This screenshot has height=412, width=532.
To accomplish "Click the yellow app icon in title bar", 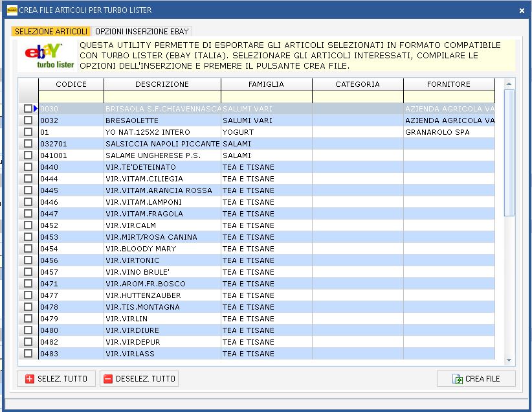I will [x=12, y=10].
